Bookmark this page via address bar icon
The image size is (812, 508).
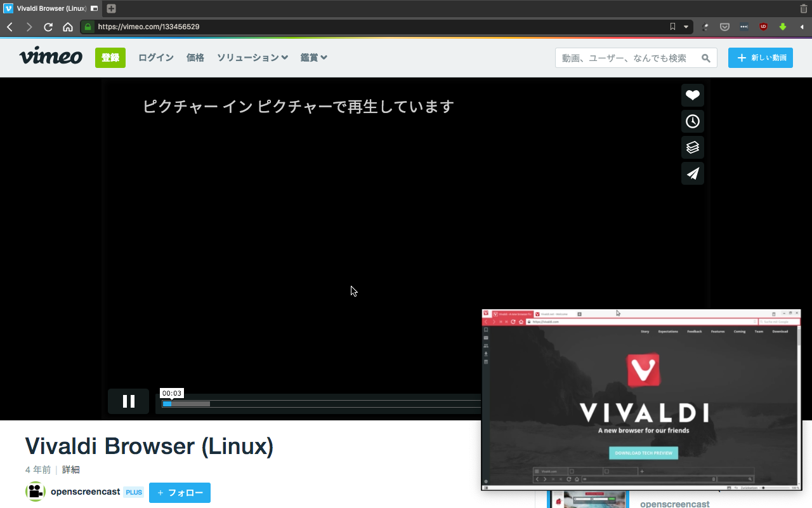point(672,27)
